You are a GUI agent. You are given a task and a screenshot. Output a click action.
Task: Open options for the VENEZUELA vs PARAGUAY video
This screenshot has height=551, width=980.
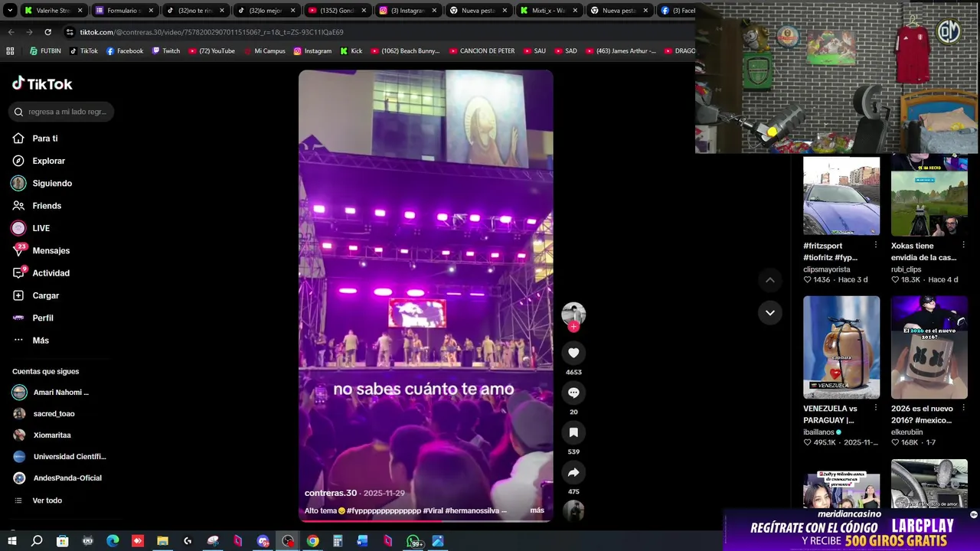point(876,408)
